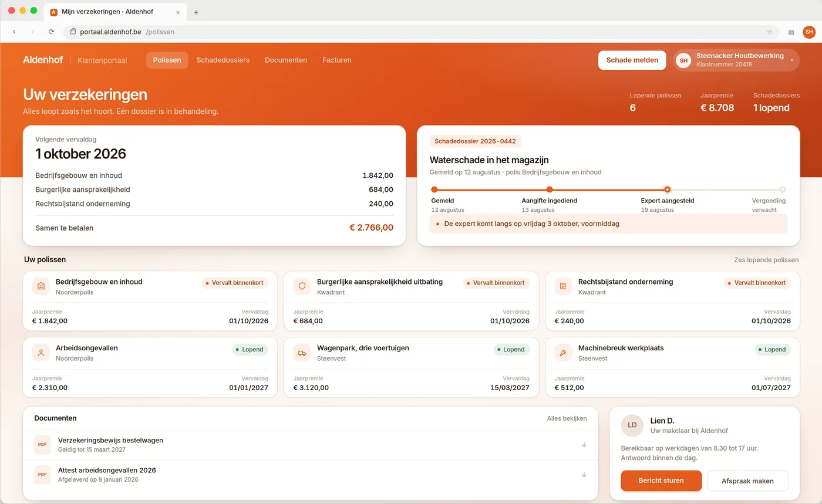Reload the page with the refresh icon
The height and width of the screenshot is (504, 822).
[x=52, y=32]
